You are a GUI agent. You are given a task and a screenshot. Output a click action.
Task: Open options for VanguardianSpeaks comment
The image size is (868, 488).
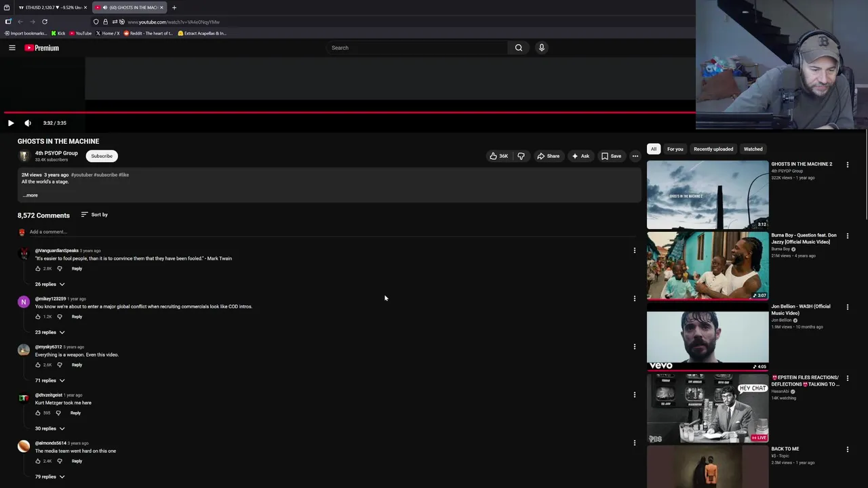(x=635, y=250)
